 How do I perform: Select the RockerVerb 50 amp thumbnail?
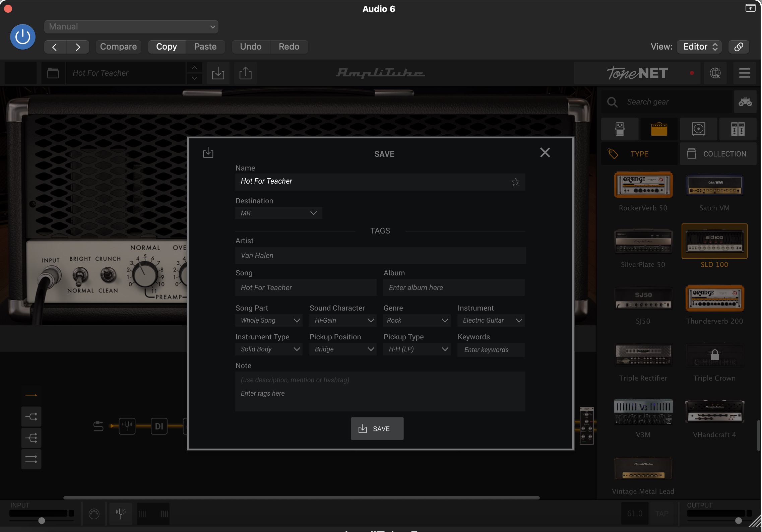(643, 185)
